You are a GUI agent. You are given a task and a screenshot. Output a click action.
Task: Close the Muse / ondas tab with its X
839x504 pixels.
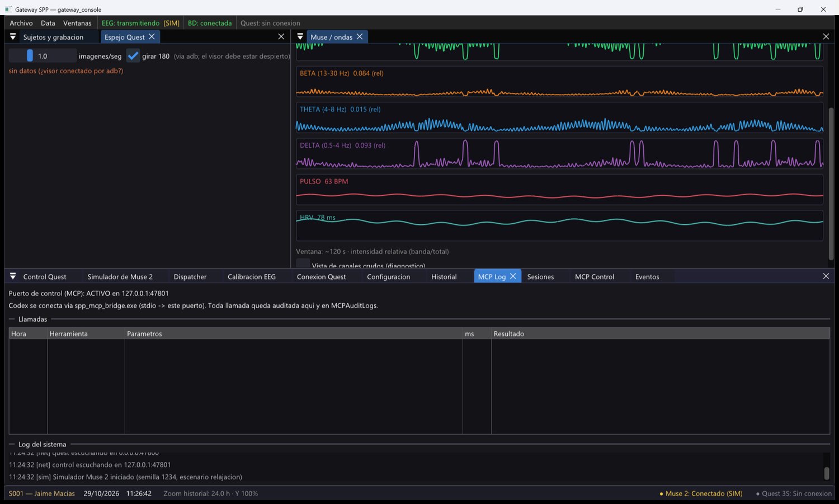[x=360, y=36]
